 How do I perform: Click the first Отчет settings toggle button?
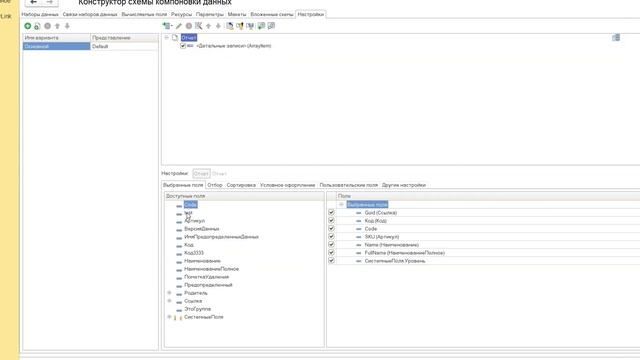(201, 173)
